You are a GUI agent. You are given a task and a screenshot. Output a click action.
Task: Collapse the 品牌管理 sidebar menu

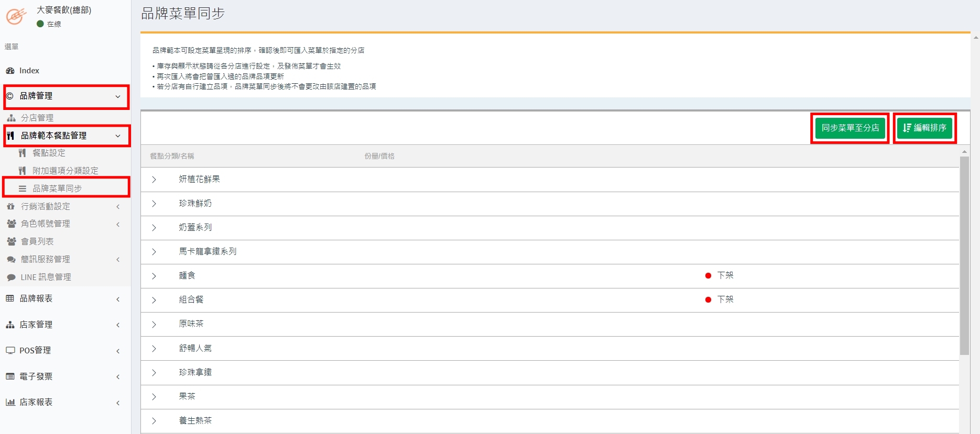pyautogui.click(x=118, y=96)
